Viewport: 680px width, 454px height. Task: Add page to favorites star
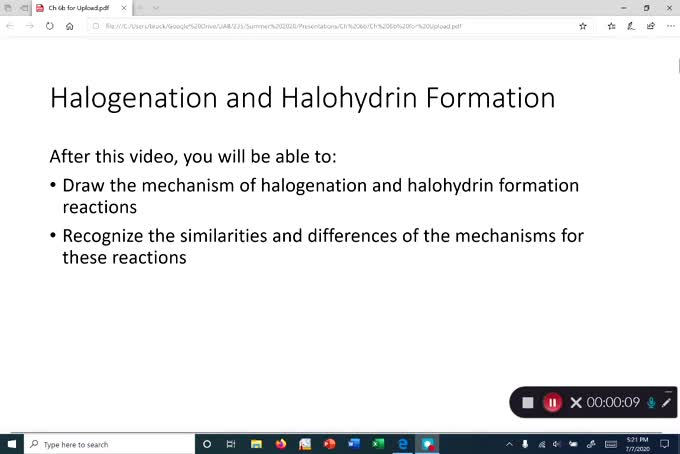click(x=583, y=26)
